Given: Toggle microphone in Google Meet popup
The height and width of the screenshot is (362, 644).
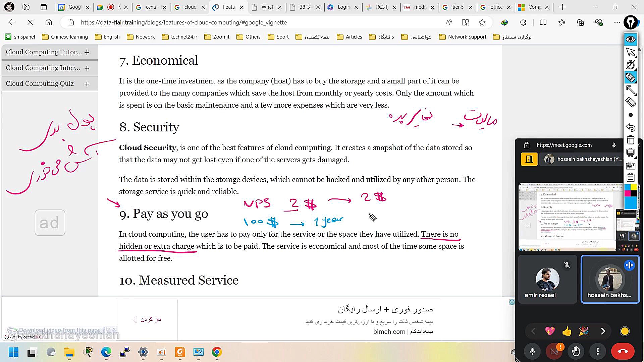Looking at the screenshot, I should pyautogui.click(x=532, y=351).
